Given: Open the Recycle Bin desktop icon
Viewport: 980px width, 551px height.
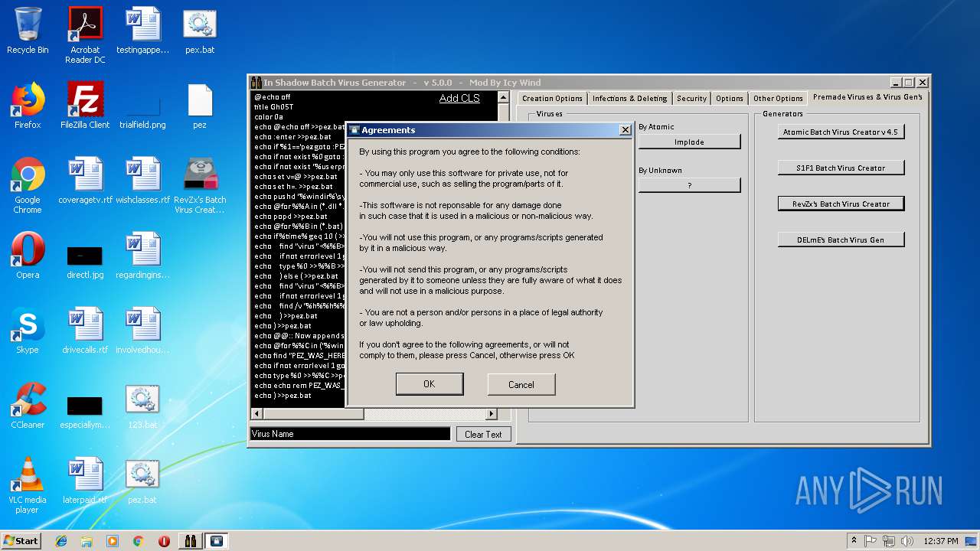Looking at the screenshot, I should [x=28, y=31].
